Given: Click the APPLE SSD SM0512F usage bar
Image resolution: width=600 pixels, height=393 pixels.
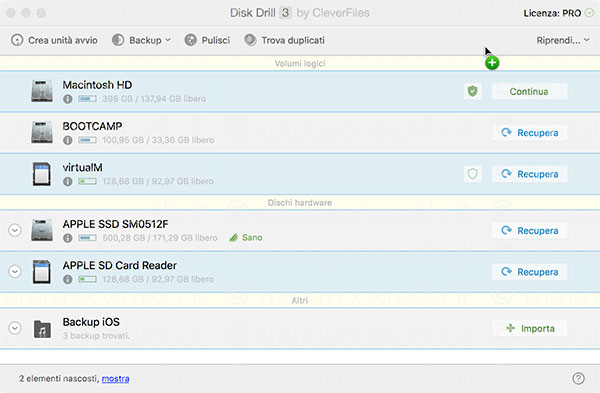Looking at the screenshot, I should tap(87, 238).
